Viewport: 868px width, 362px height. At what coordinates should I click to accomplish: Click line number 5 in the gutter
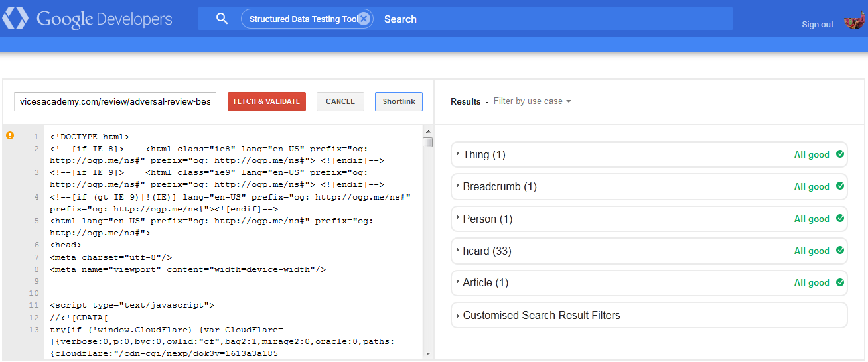[36, 221]
